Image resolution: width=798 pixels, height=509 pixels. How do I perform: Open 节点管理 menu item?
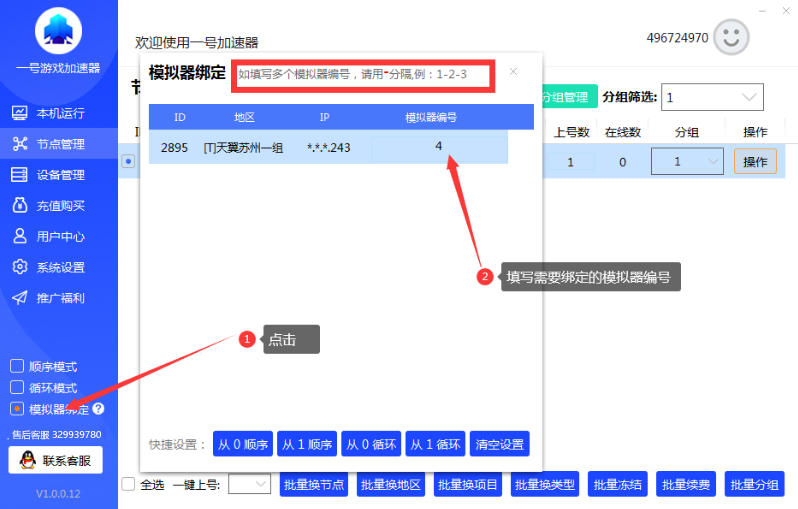tap(59, 144)
